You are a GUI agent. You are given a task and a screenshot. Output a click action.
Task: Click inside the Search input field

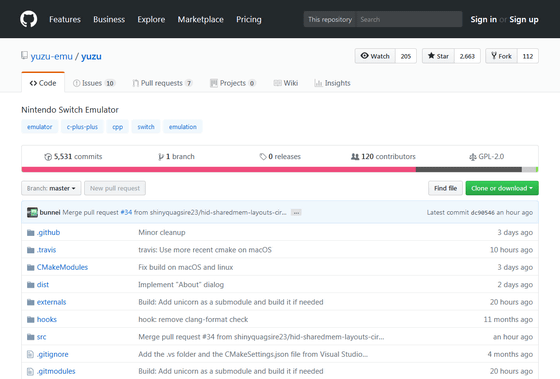tap(409, 19)
